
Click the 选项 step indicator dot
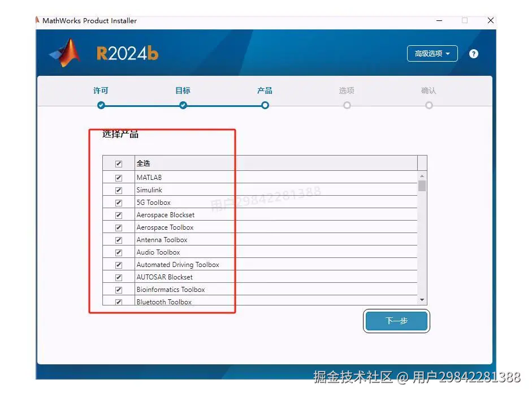pyautogui.click(x=347, y=105)
